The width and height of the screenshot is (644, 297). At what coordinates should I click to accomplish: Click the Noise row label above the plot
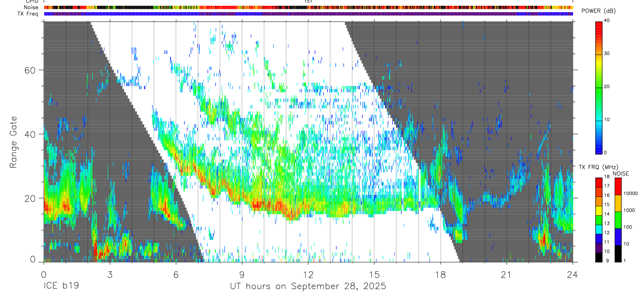31,7
